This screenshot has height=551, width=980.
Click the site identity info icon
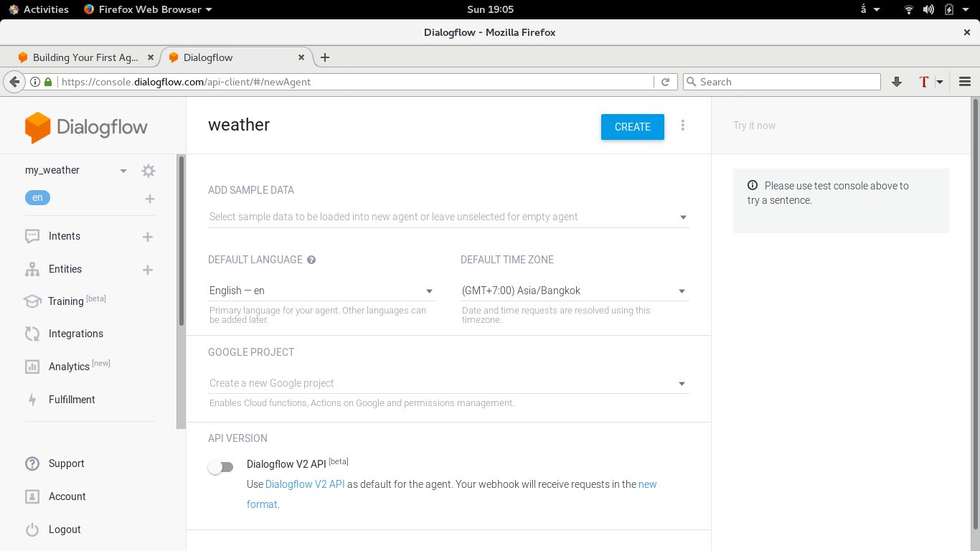[x=35, y=82]
